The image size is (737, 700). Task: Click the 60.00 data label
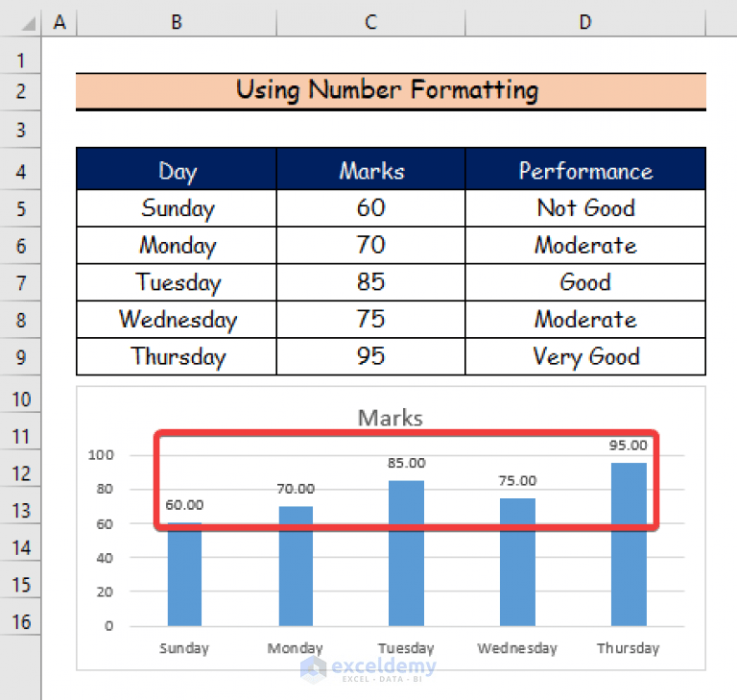point(184,505)
